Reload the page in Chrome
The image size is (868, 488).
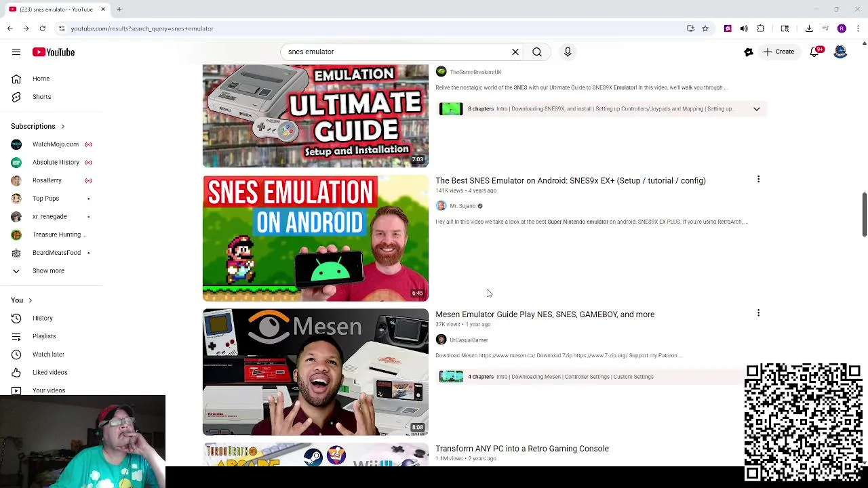tap(42, 28)
